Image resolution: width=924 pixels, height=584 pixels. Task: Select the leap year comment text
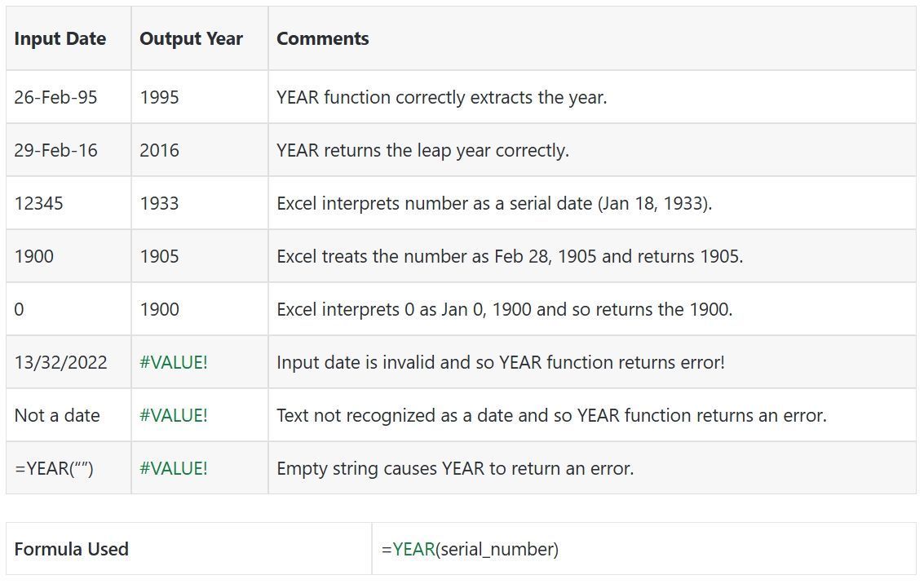(x=422, y=150)
